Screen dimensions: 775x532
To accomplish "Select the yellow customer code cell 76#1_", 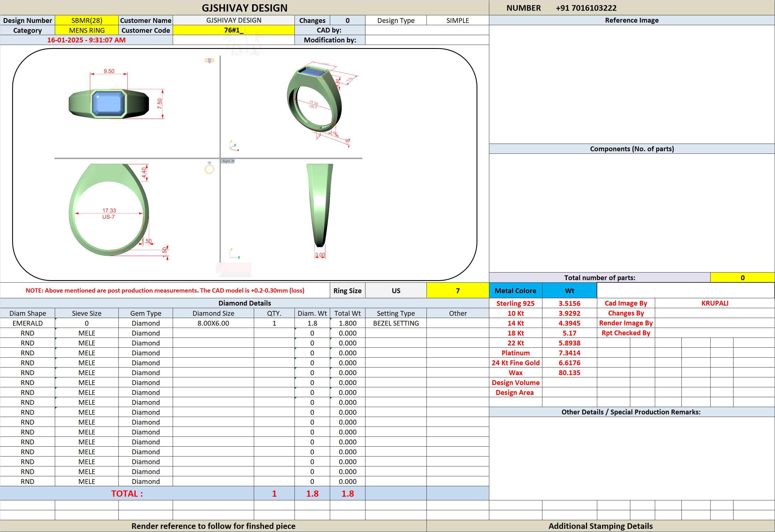I will click(x=233, y=30).
